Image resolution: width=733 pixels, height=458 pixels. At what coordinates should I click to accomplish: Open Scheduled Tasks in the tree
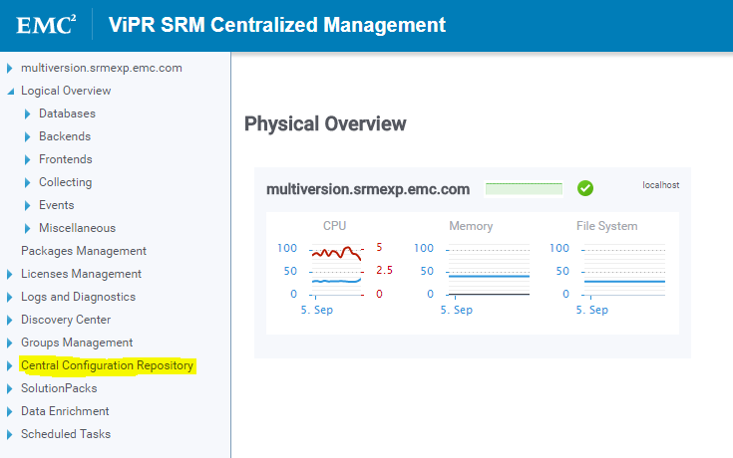66,434
